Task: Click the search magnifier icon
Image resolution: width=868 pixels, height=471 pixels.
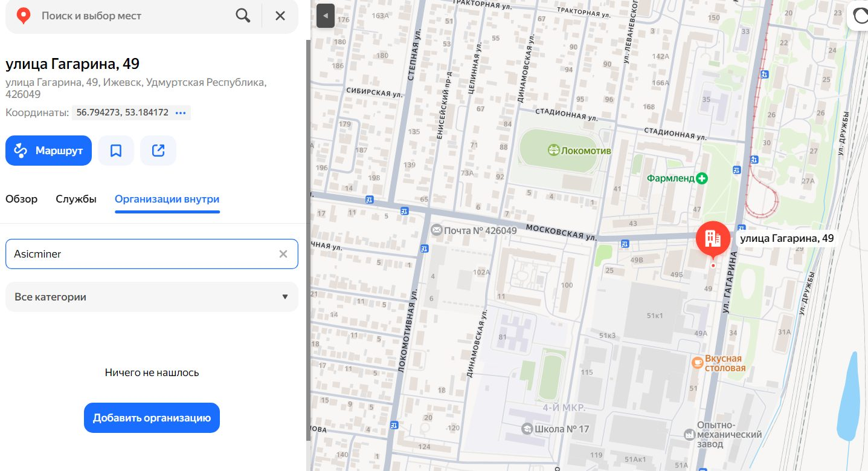Action: (243, 16)
